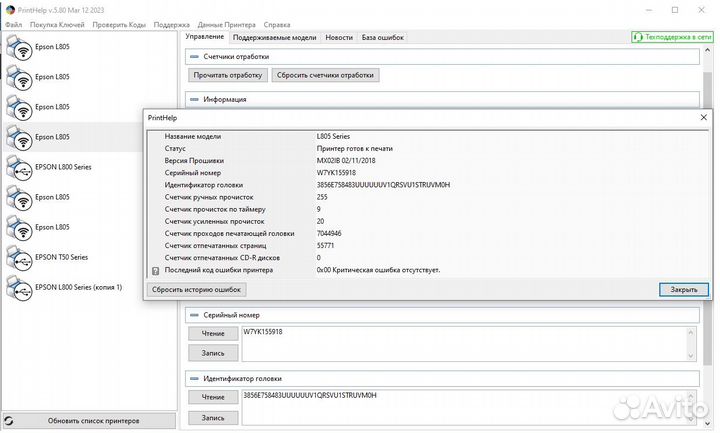Click Запись under Серийный номер
Image resolution: width=720 pixels, height=433 pixels.
pos(213,353)
